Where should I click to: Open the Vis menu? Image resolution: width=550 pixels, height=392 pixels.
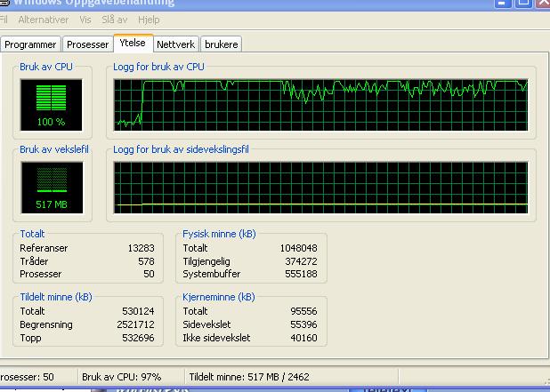pos(85,20)
